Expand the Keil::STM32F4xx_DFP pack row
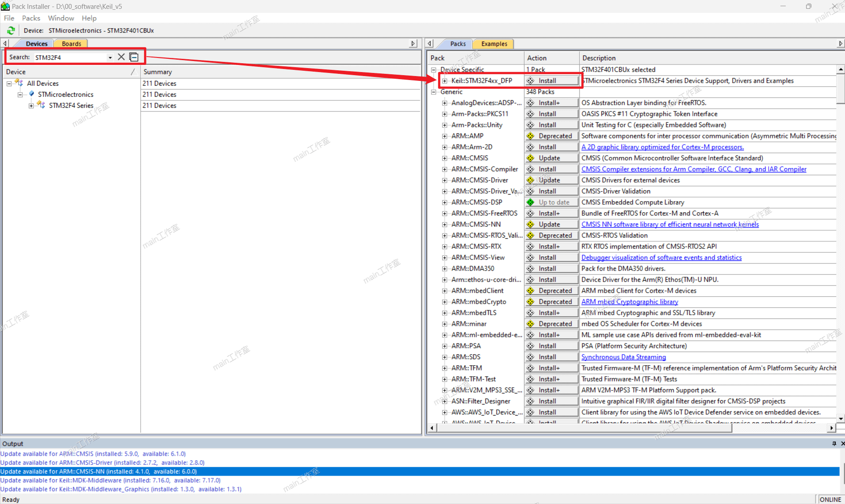 445,81
